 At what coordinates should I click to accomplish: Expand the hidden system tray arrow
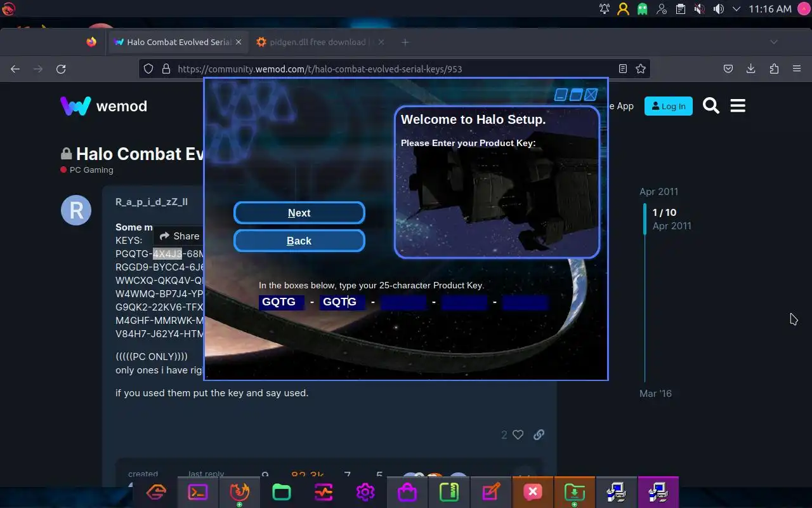(737, 9)
